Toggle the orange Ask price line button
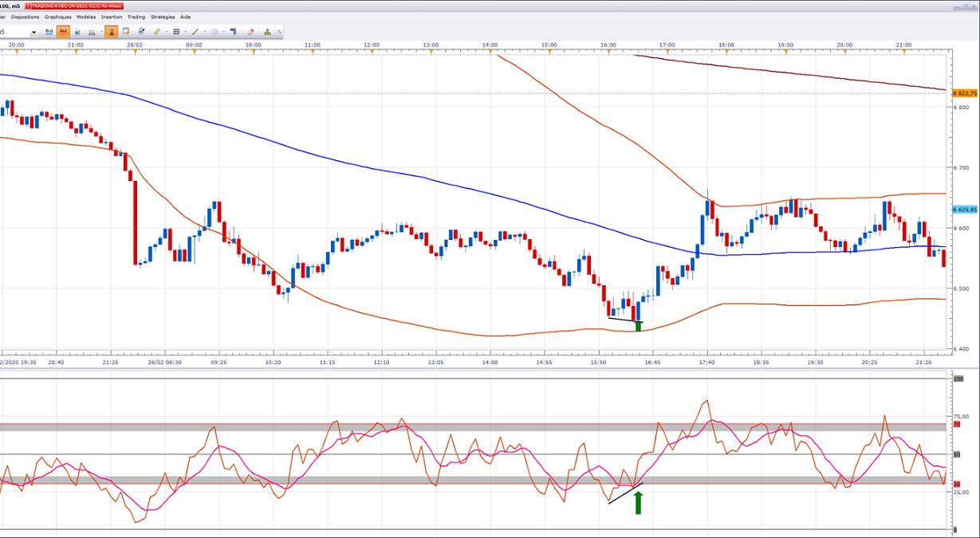 64,32
